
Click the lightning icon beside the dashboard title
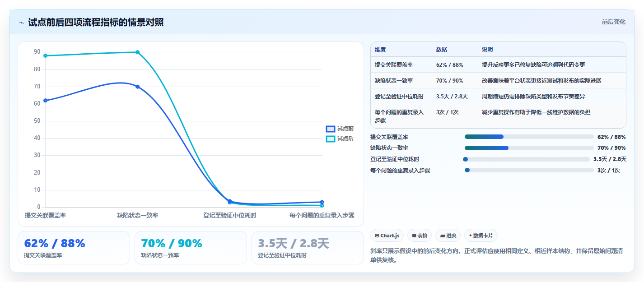point(21,23)
